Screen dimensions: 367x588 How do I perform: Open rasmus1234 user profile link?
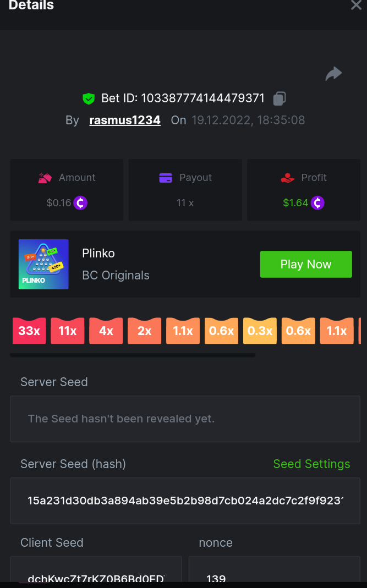click(125, 120)
